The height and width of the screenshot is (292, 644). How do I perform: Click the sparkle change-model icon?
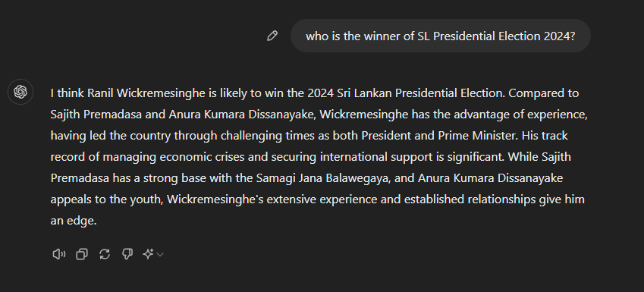pyautogui.click(x=148, y=254)
